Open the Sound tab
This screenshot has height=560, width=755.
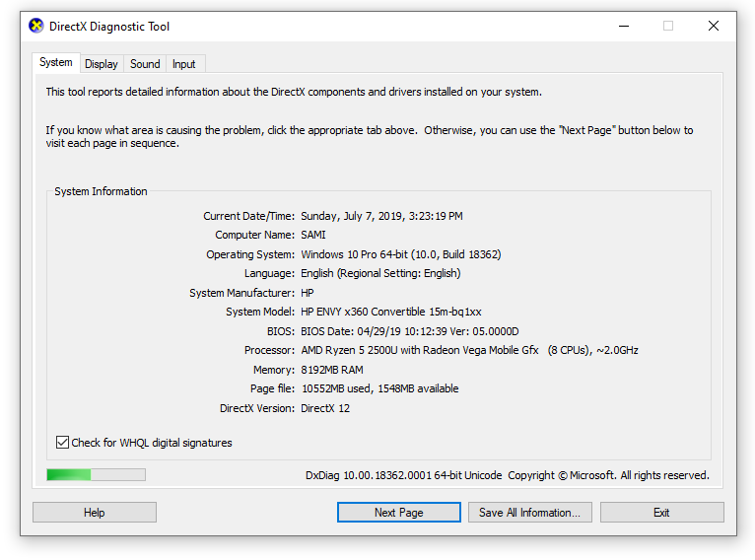[x=145, y=64]
